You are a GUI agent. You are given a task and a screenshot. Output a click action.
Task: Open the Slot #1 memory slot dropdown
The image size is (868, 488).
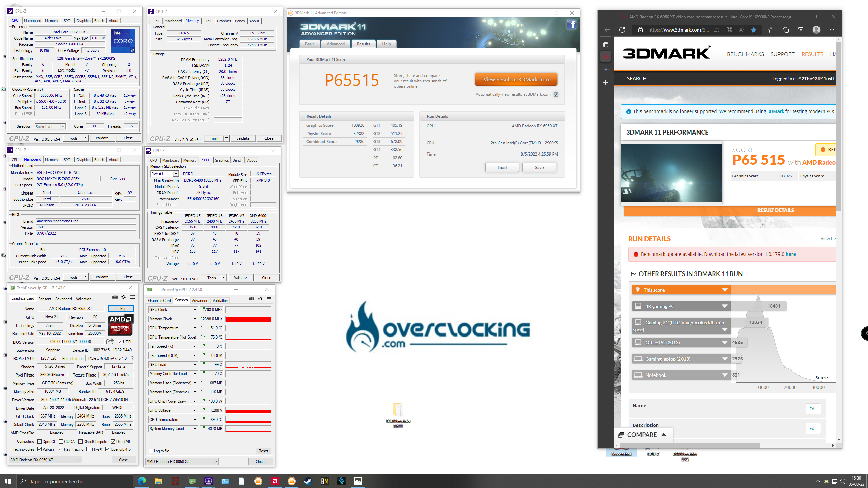coord(164,174)
